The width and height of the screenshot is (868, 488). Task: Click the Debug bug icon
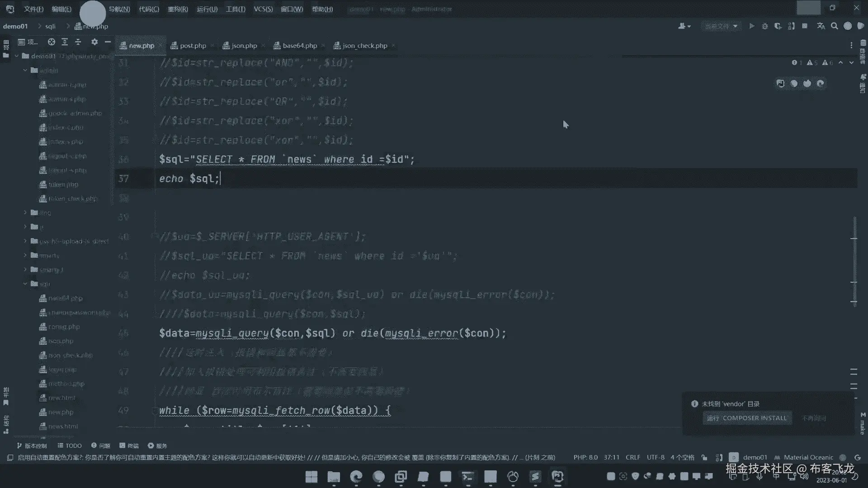coord(764,26)
